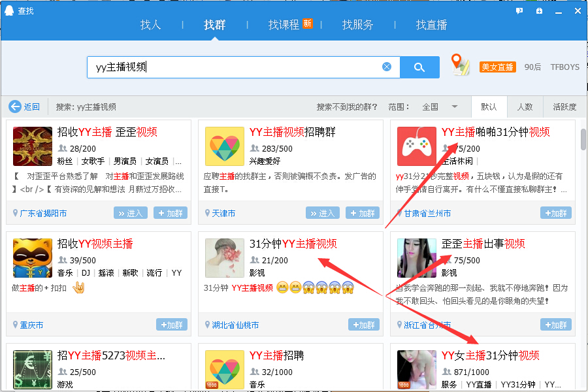Click the QQ penguin logo icon

pyautogui.click(x=9, y=10)
